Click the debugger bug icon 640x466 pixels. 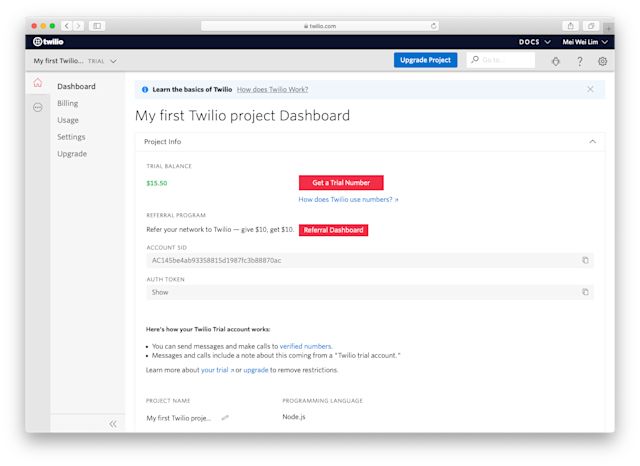556,61
